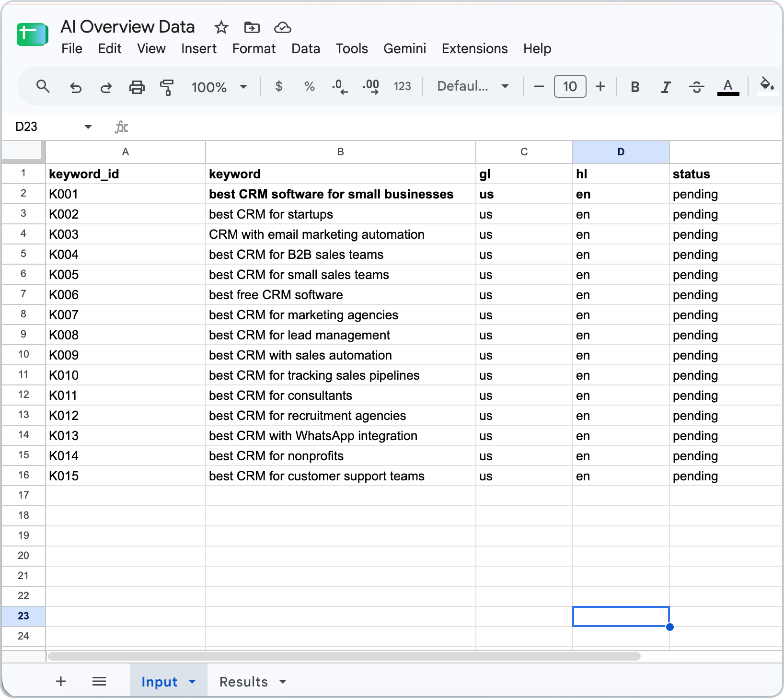The height and width of the screenshot is (698, 784).
Task: Click the horizontal scrollbar
Action: [x=344, y=656]
